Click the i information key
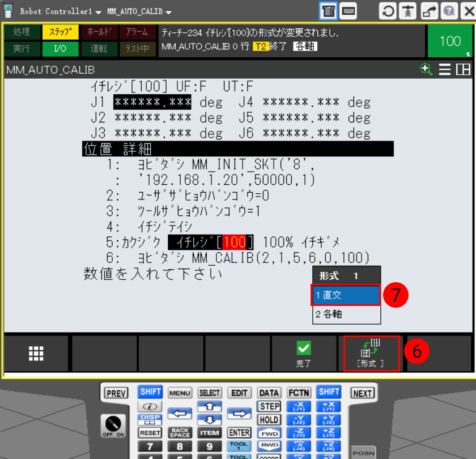This screenshot has width=476, height=459. (150, 406)
